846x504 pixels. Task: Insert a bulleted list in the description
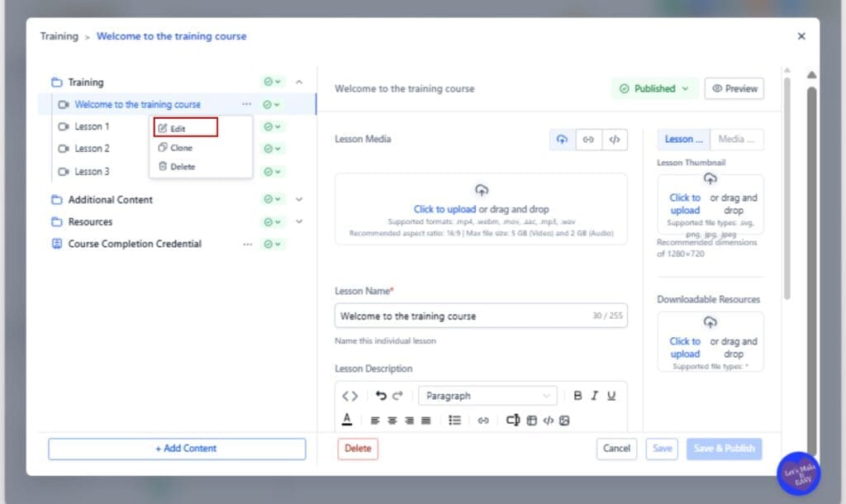click(x=454, y=421)
